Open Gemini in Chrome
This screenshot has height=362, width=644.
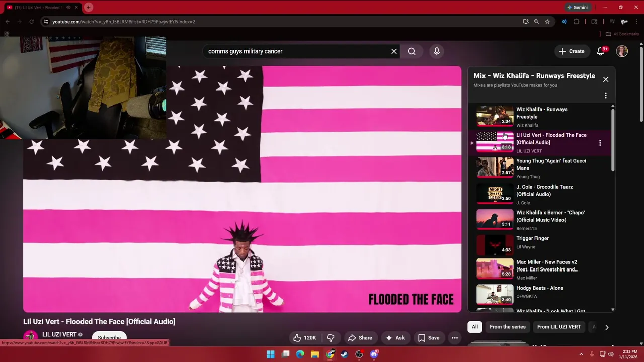pos(577,7)
